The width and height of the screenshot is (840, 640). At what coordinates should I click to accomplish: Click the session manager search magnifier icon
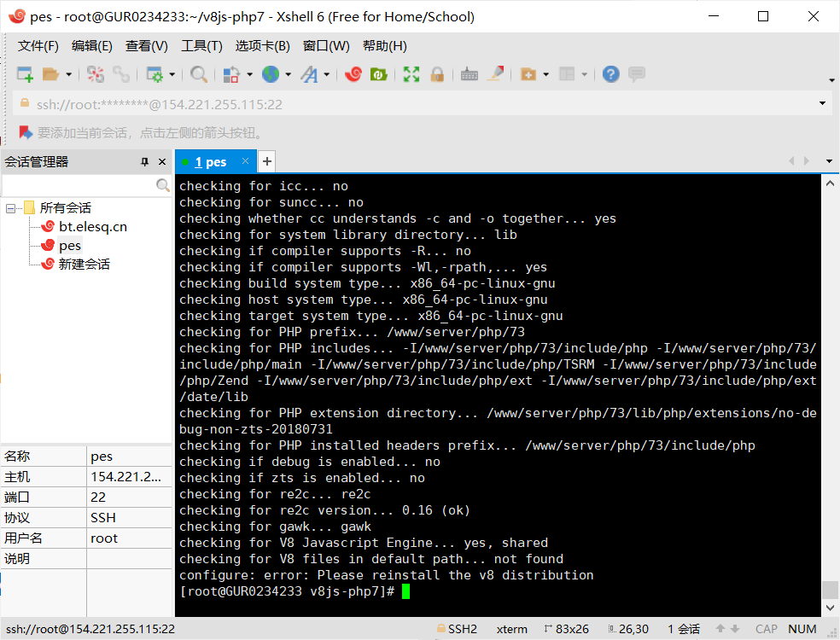(163, 185)
